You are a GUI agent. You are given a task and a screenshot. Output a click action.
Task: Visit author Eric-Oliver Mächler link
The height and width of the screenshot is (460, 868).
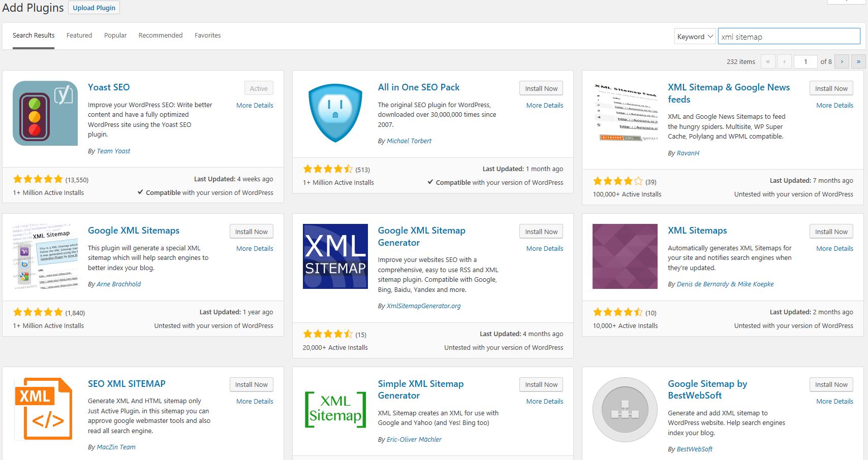[414, 439]
